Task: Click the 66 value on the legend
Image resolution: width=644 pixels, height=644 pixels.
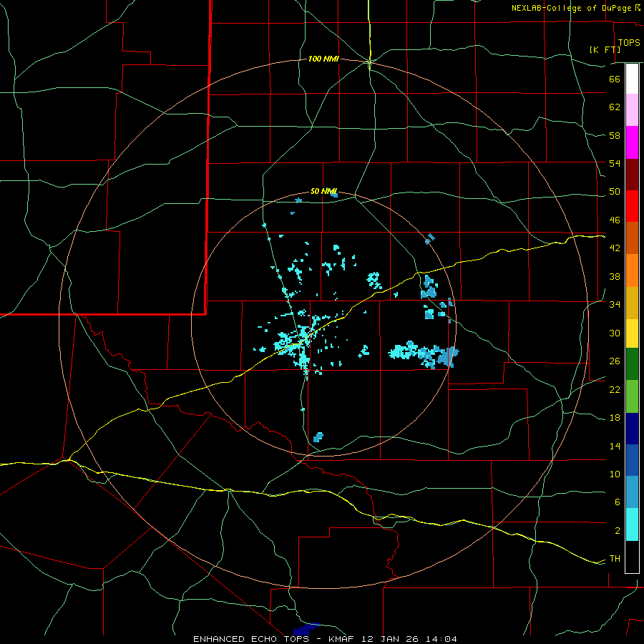Action: 615,79
